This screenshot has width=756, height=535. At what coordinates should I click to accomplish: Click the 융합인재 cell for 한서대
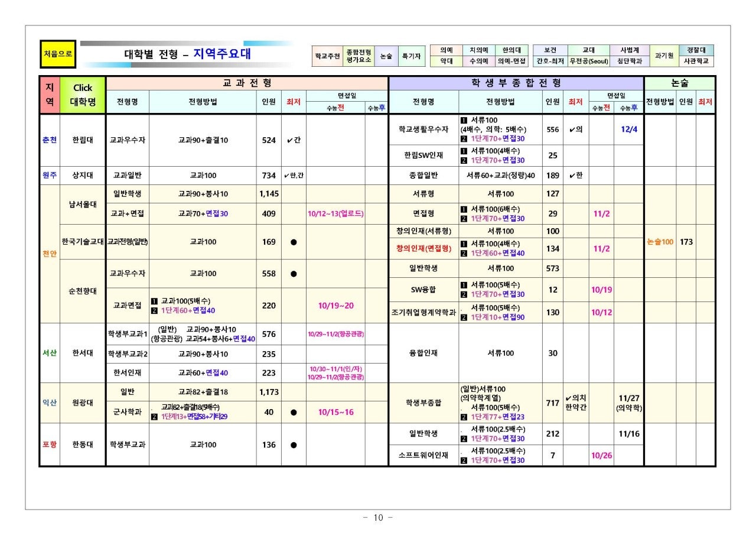pos(423,353)
